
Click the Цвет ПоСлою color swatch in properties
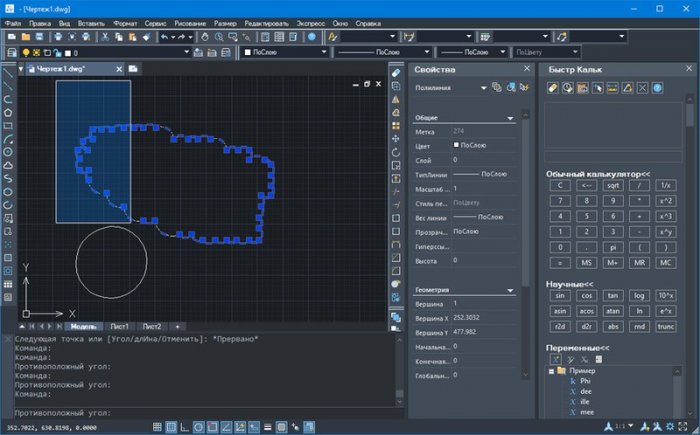coord(456,145)
